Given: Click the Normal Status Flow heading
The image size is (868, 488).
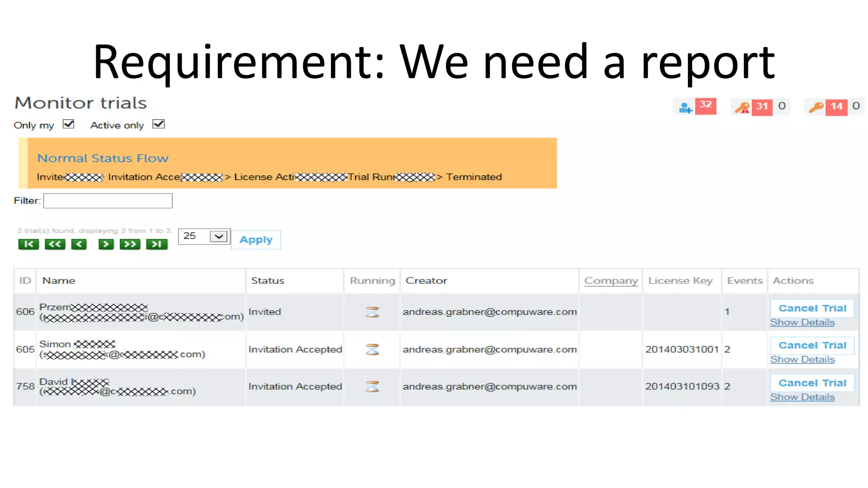Looking at the screenshot, I should pyautogui.click(x=103, y=158).
